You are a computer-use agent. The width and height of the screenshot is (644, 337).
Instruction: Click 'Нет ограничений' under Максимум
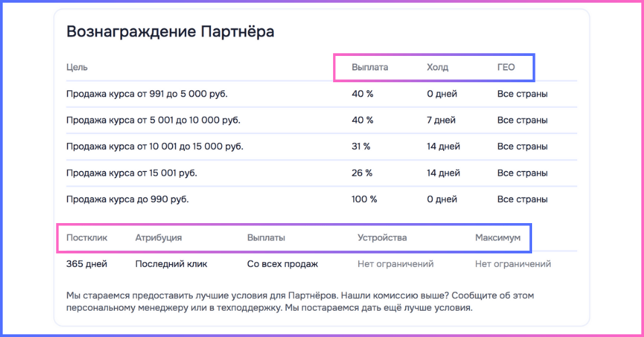coord(513,264)
